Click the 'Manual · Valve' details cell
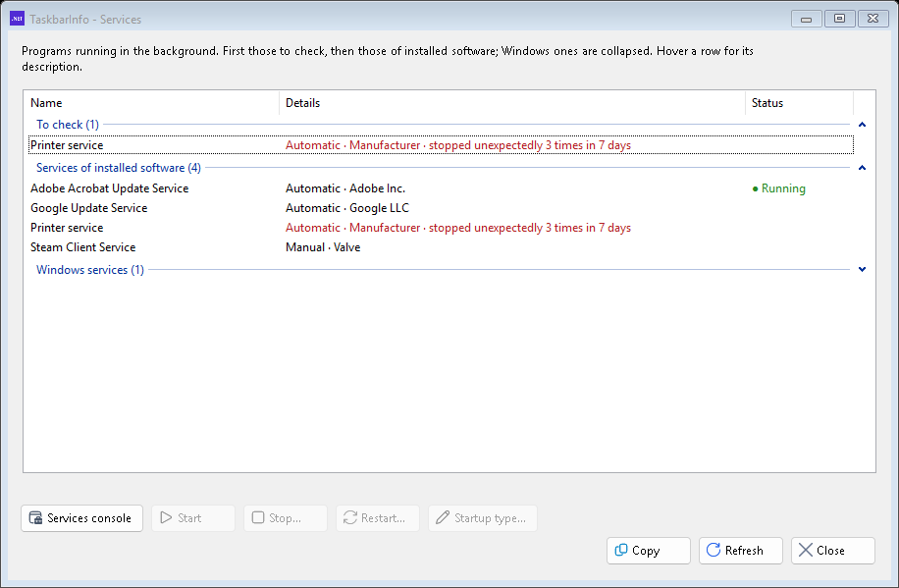 [323, 247]
